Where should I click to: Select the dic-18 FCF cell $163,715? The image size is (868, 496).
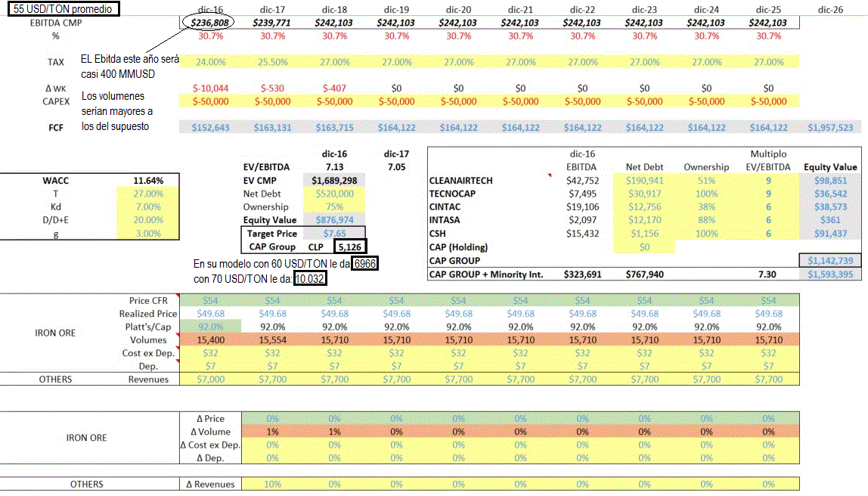click(334, 127)
